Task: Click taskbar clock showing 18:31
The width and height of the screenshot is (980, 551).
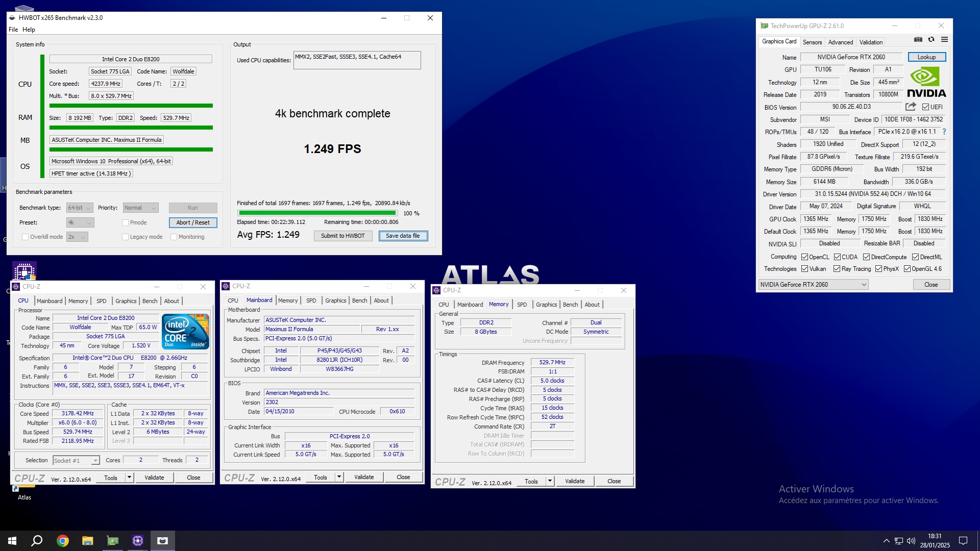Action: [x=935, y=541]
